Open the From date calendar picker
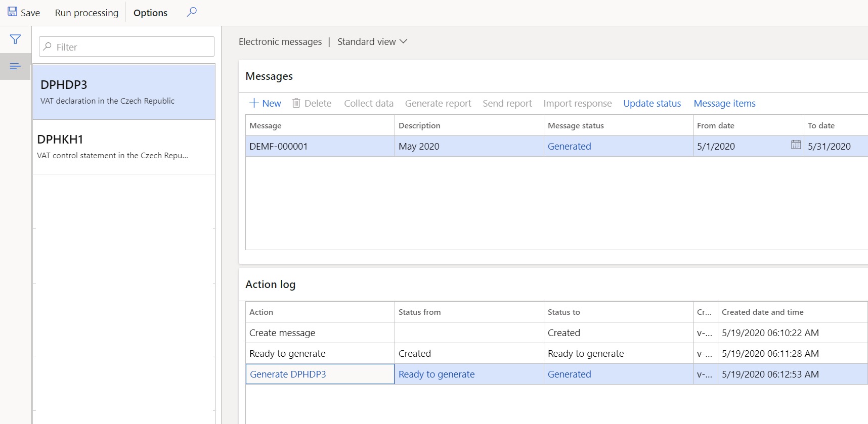The image size is (868, 424). [796, 145]
